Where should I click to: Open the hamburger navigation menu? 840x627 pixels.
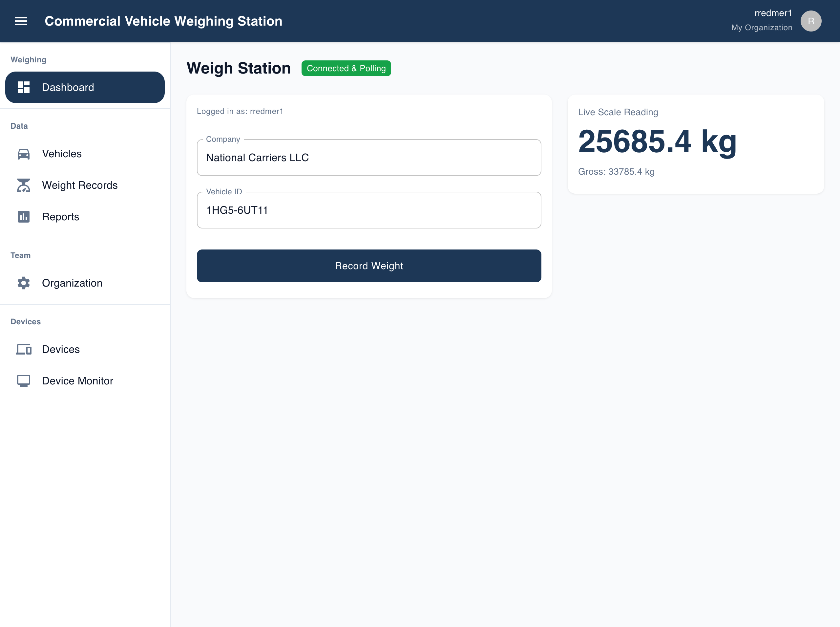tap(21, 21)
